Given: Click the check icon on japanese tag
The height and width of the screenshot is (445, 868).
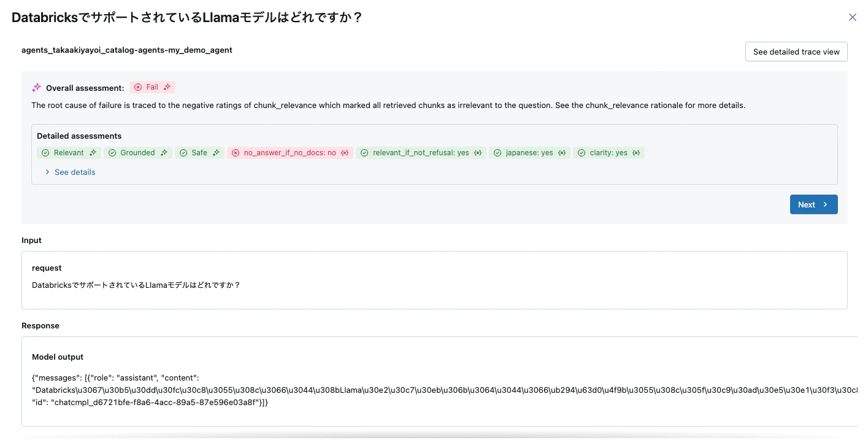Looking at the screenshot, I should click(x=497, y=153).
